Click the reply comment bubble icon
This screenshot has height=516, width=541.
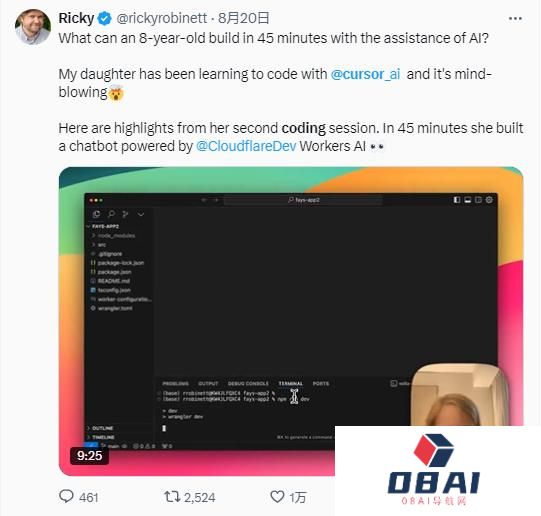(x=66, y=496)
